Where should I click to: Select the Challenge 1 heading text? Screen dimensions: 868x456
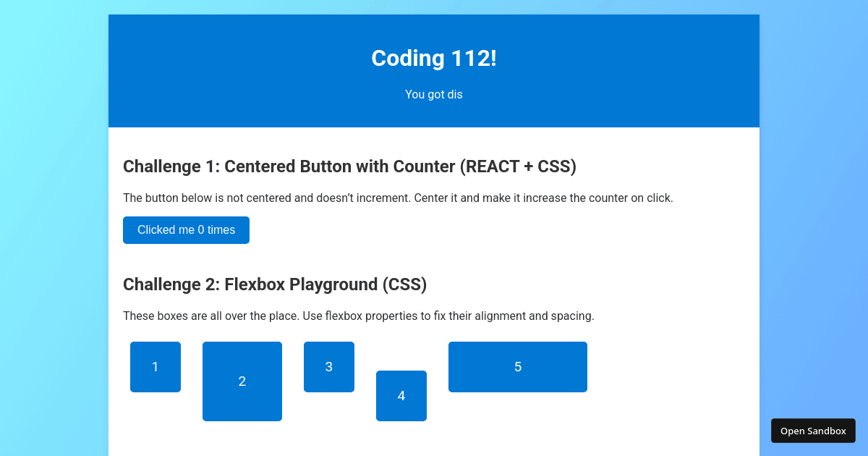coord(349,166)
